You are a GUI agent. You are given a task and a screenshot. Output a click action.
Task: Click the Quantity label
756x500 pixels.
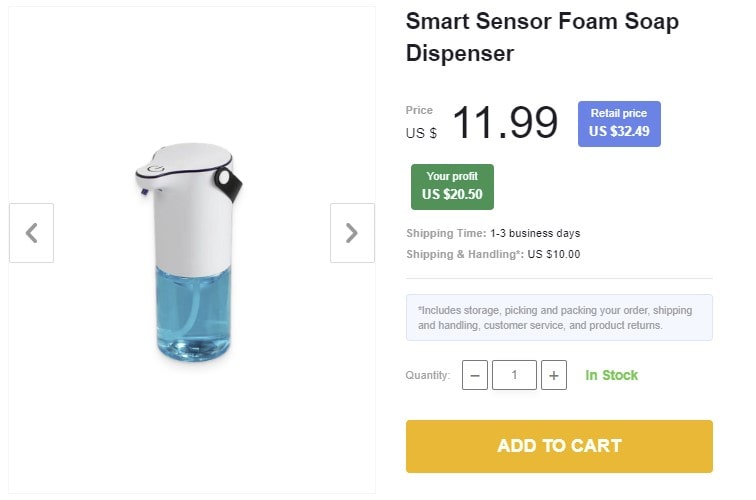point(428,376)
